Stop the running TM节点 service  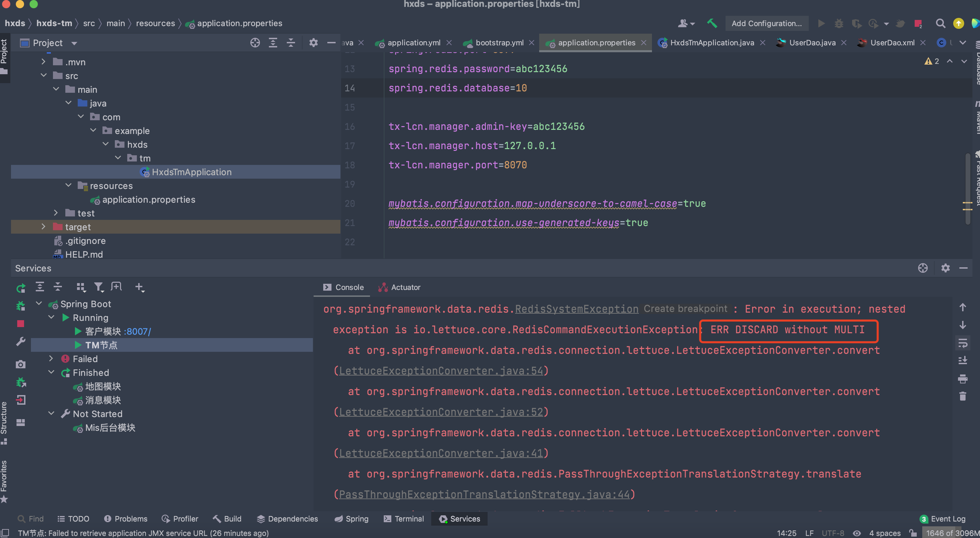tap(21, 324)
